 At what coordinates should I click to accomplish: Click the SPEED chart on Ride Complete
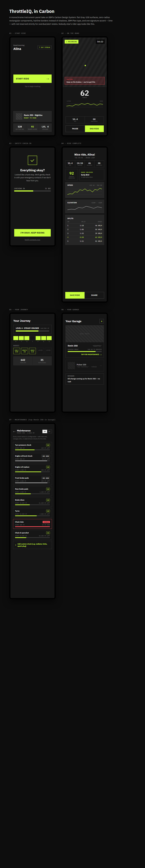[85, 190]
